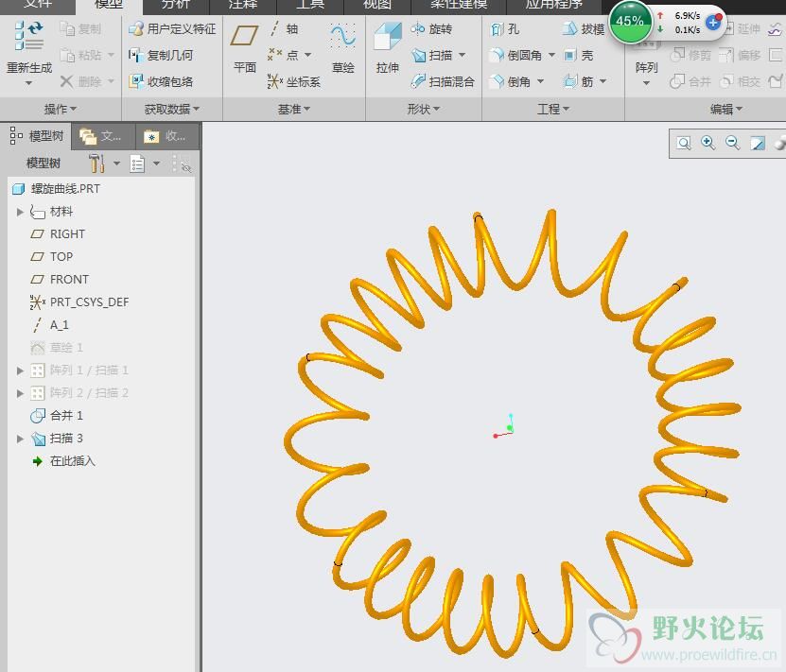786x672 pixels.
Task: Expand the 材料 tree node
Action: (x=20, y=212)
